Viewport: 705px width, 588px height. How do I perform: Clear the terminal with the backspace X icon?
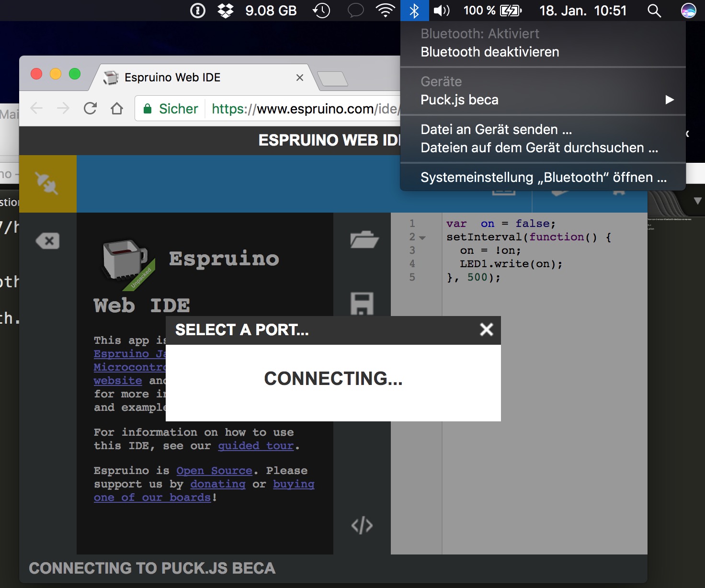click(47, 241)
